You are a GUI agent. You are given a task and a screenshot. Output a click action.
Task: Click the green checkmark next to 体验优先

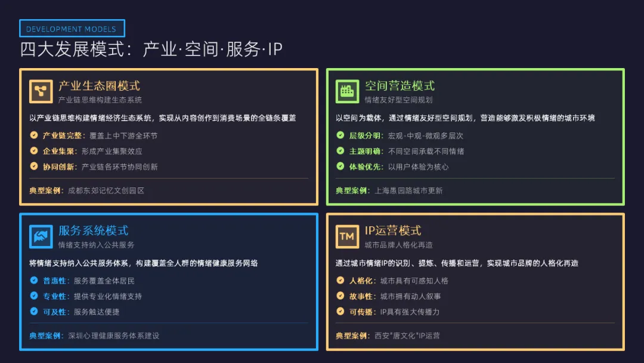(340, 166)
